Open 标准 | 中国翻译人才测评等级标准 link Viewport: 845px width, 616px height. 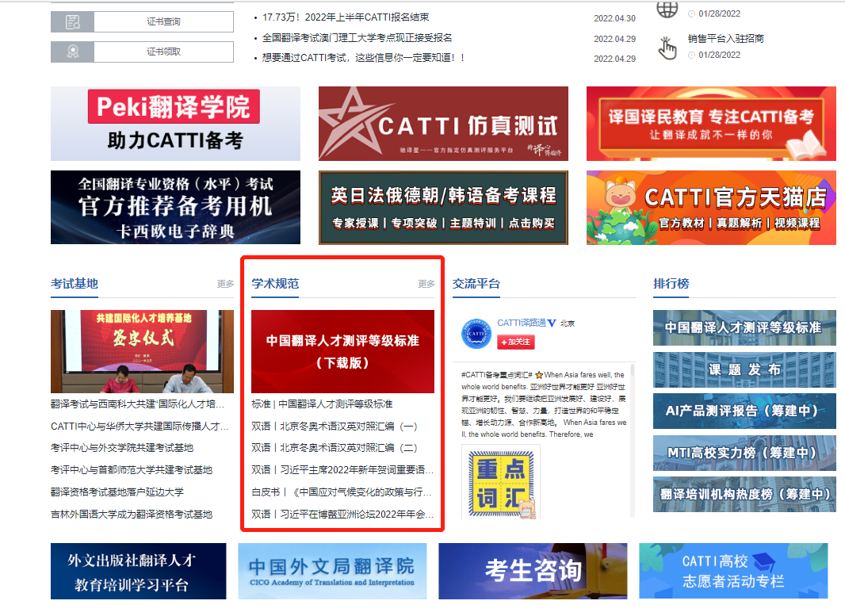point(322,404)
